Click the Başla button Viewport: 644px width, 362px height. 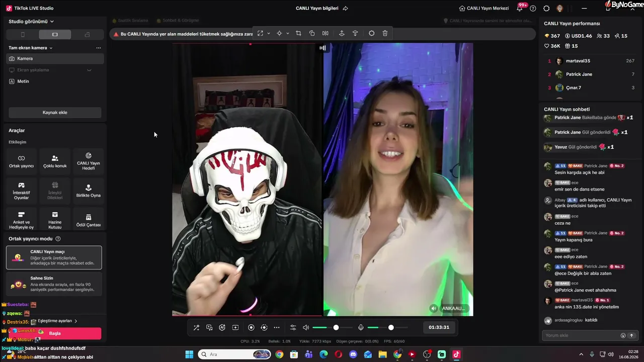[55, 333]
